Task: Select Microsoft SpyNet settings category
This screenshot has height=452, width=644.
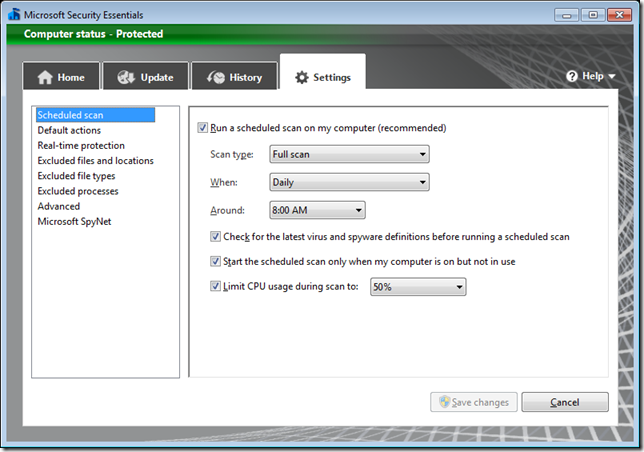Action: (x=74, y=221)
